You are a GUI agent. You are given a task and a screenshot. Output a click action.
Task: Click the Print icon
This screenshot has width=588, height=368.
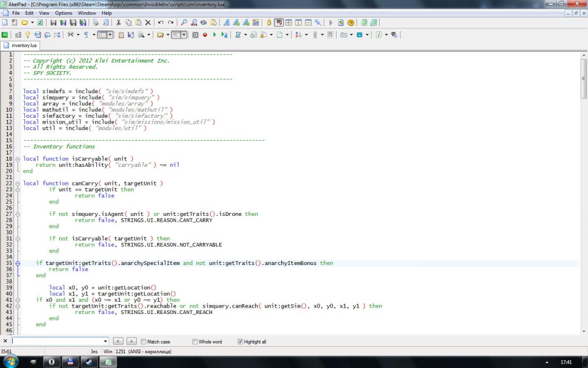click(96, 23)
